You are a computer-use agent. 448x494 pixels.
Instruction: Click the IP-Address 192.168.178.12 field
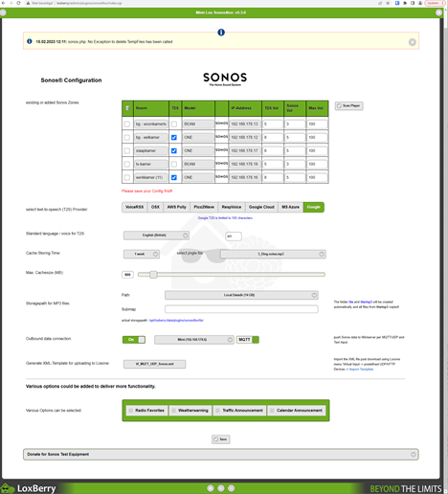pos(245,138)
